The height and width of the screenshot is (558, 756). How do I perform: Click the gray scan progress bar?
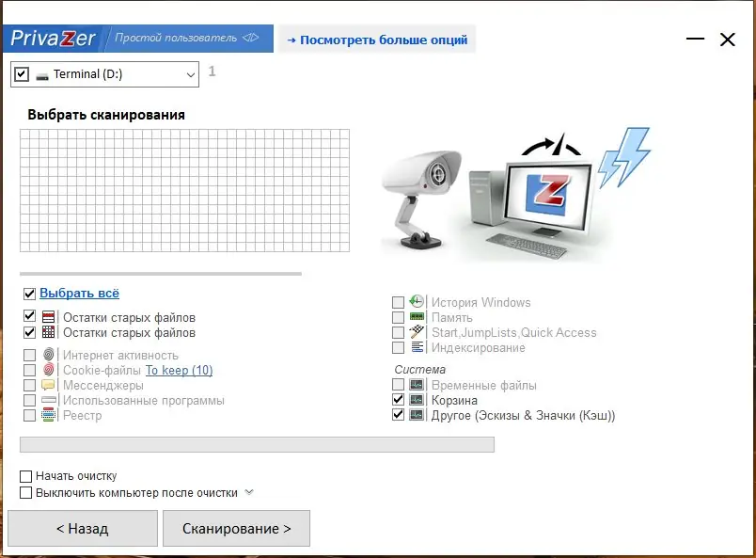(257, 444)
